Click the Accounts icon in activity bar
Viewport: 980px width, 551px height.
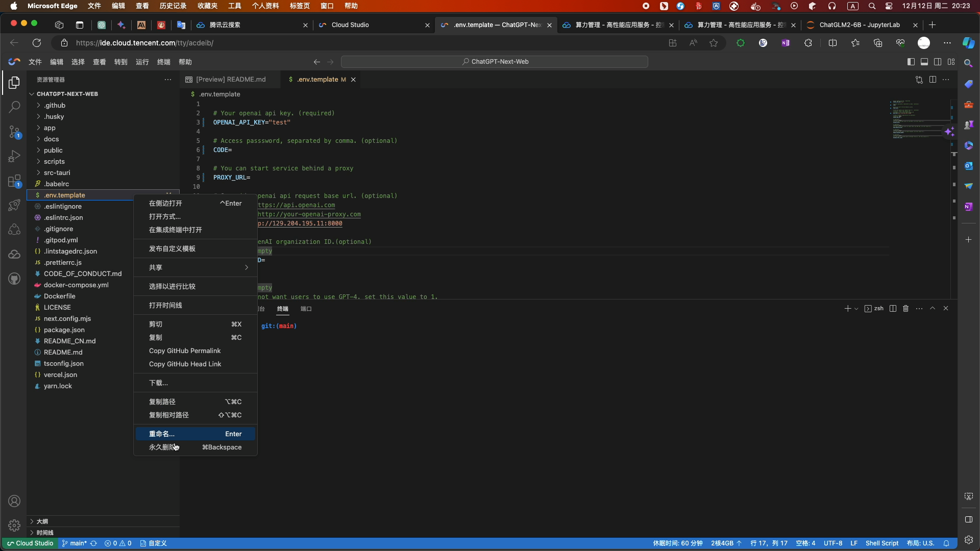click(14, 501)
